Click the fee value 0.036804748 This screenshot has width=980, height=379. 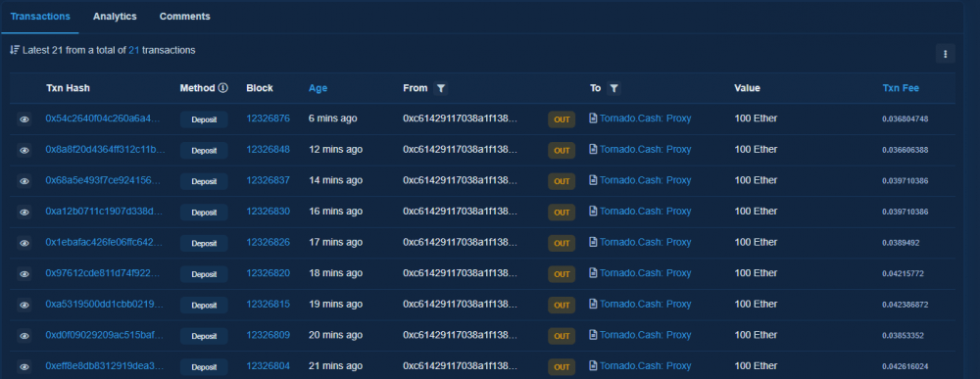click(905, 118)
